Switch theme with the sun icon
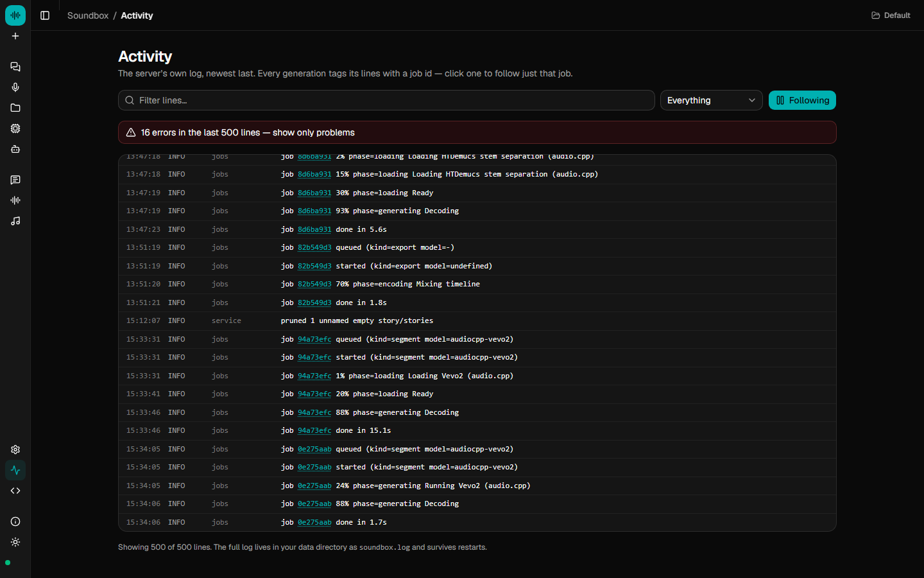Viewport: 924px width, 578px height. click(15, 542)
